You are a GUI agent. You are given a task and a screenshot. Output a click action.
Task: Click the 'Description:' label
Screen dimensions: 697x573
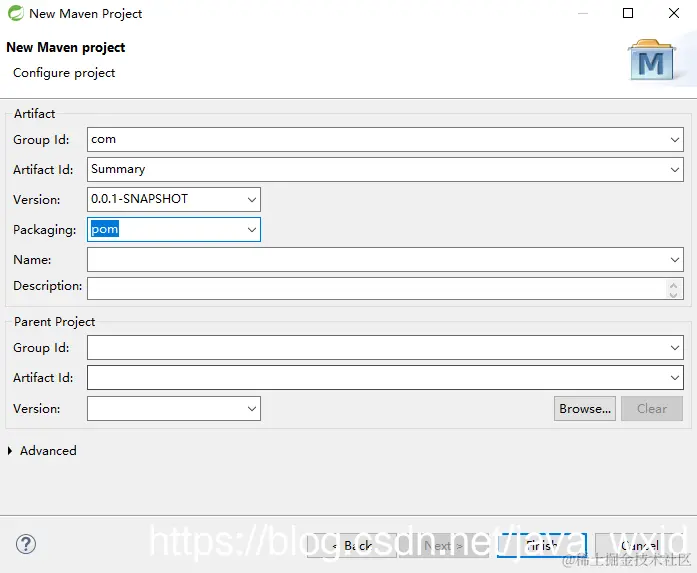tap(48, 286)
